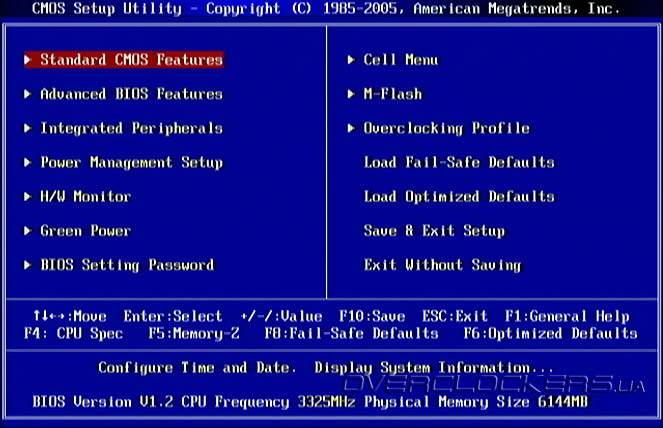Open Overclocking Profile menu
The image size is (663, 428).
[447, 128]
